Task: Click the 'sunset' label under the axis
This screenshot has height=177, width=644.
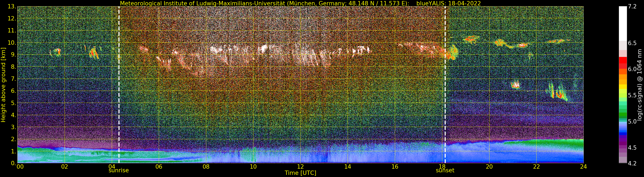Action: click(445, 171)
